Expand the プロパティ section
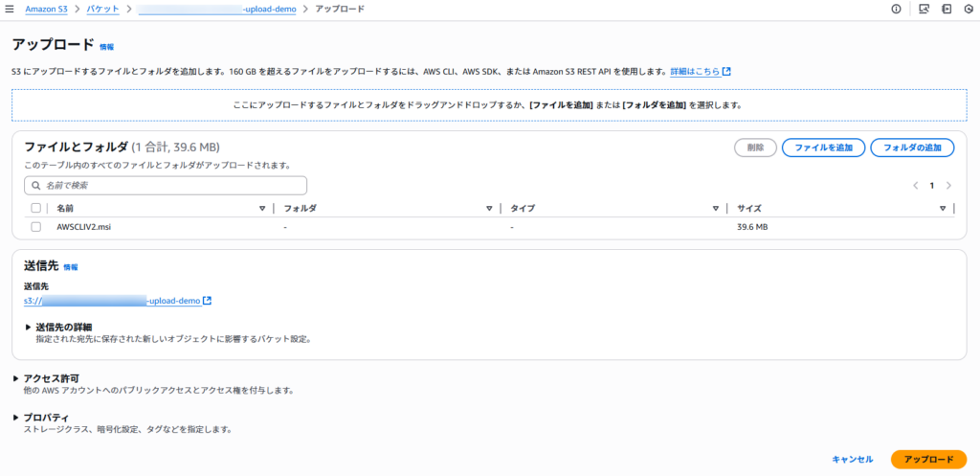 [x=16, y=418]
